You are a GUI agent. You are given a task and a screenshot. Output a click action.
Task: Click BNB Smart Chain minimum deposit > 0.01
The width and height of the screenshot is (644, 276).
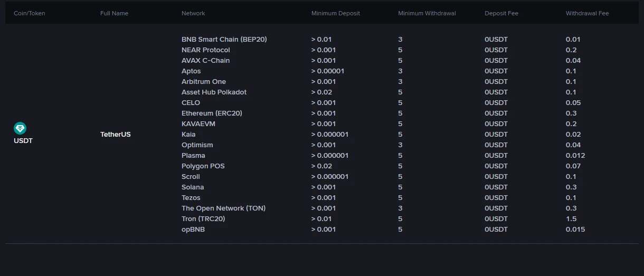(321, 40)
